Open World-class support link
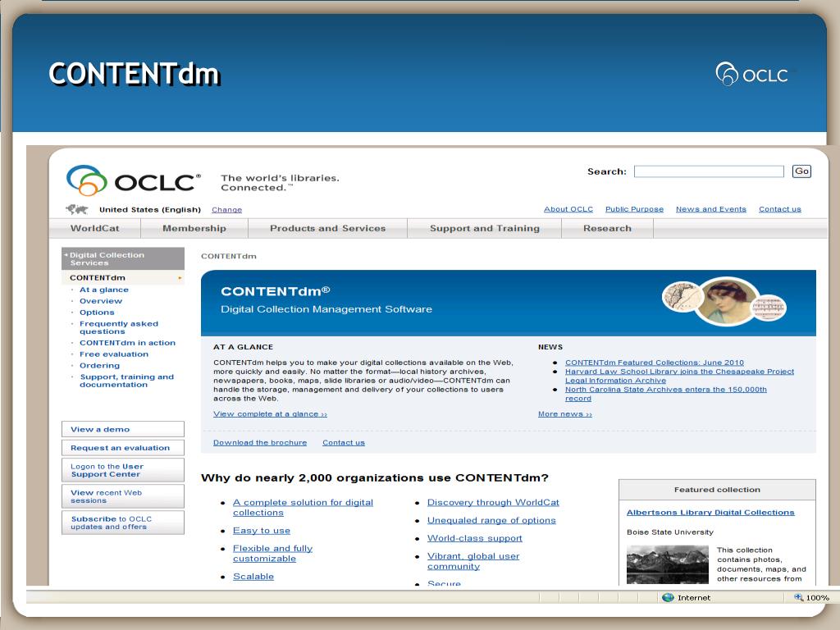Screen dimensions: 840x630 pyautogui.click(x=474, y=538)
